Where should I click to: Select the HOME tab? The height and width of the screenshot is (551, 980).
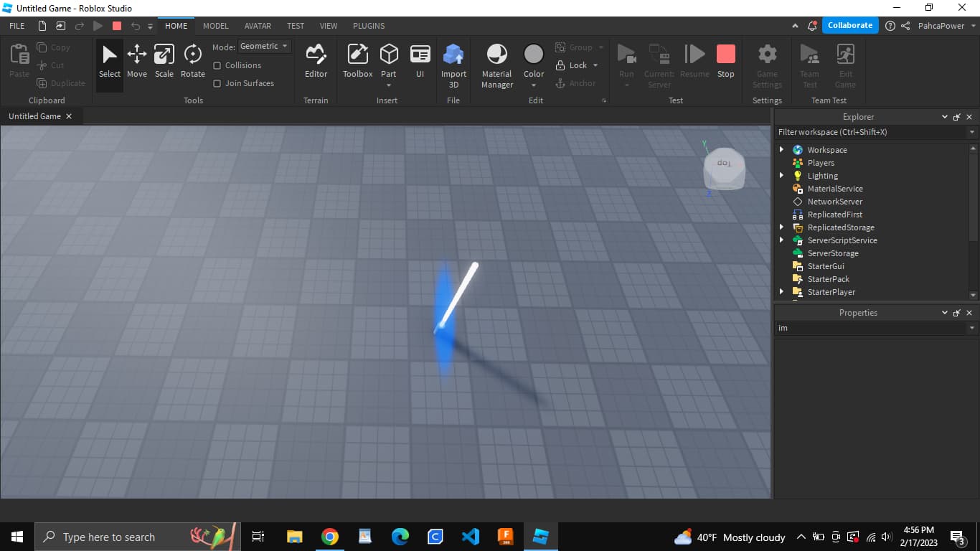click(176, 26)
